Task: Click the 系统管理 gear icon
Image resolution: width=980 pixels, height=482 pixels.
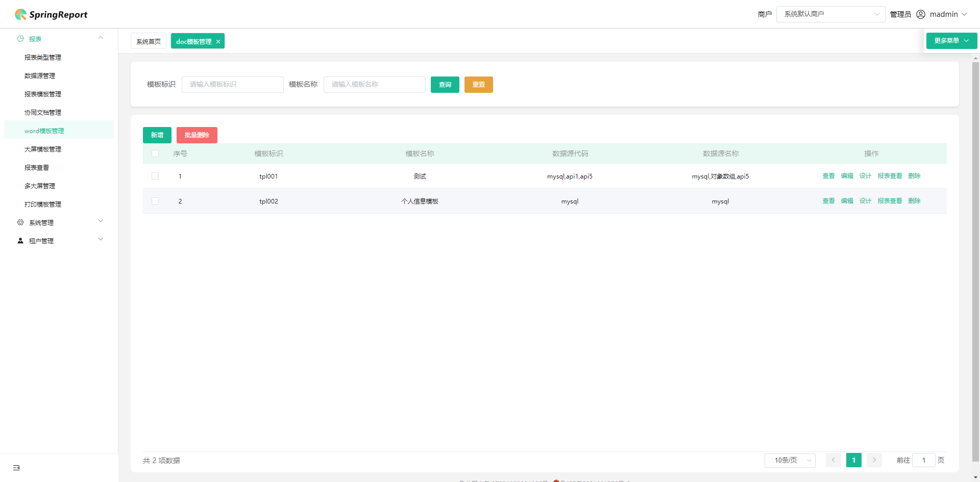Action: point(20,222)
